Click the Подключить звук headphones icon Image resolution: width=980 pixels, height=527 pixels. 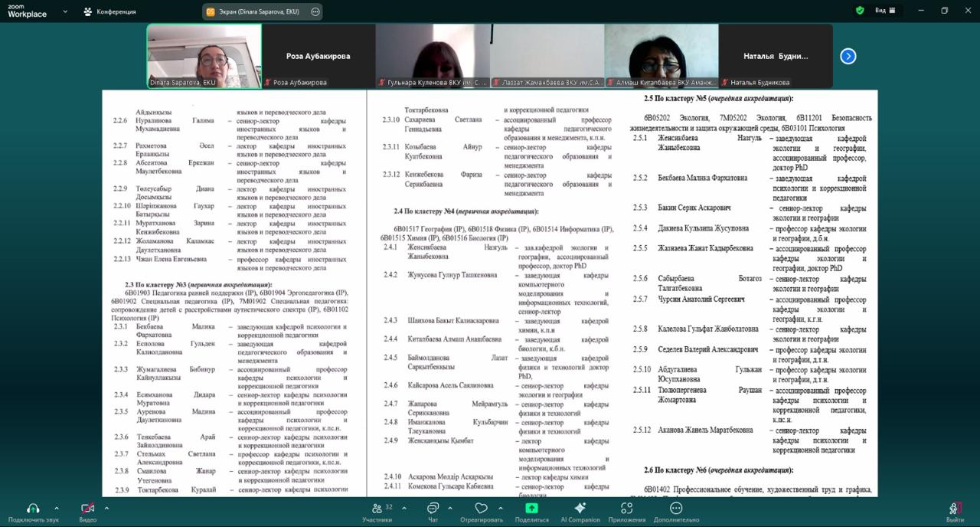tap(33, 509)
